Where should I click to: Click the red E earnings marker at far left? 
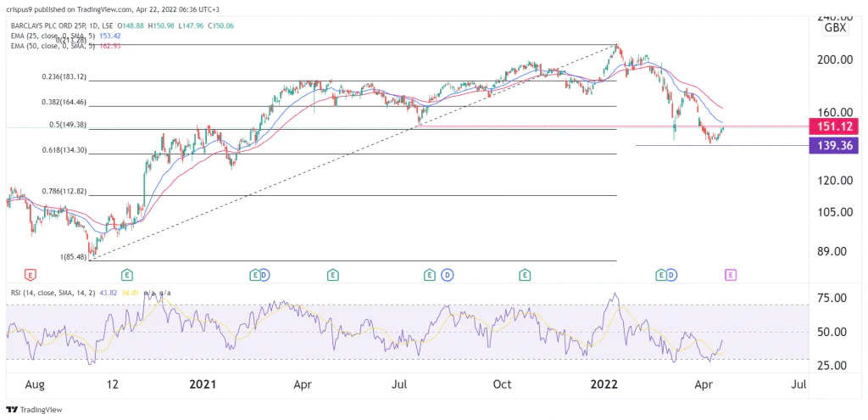click(31, 275)
